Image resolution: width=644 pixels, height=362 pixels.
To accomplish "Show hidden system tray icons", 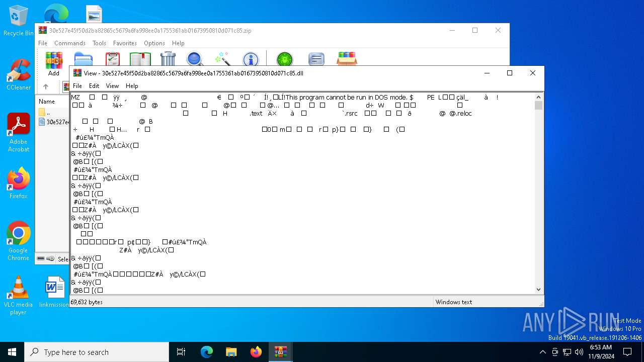I will tap(542, 352).
